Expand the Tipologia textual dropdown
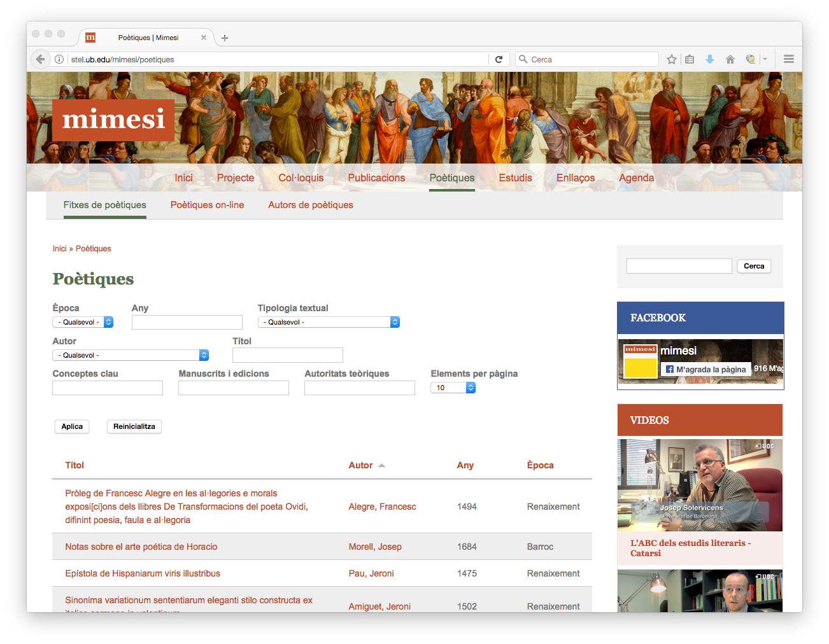Viewport: 829px width, 644px height. pyautogui.click(x=329, y=322)
